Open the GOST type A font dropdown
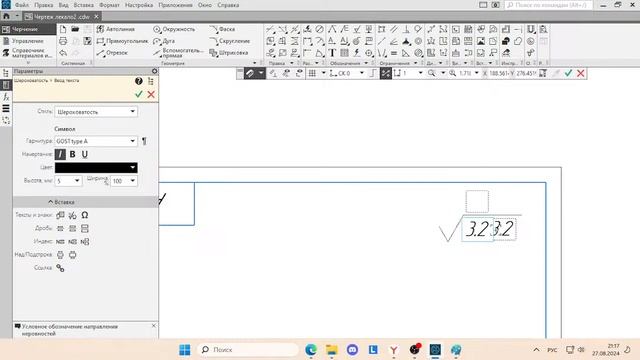This screenshot has height=360, width=640. [x=96, y=141]
